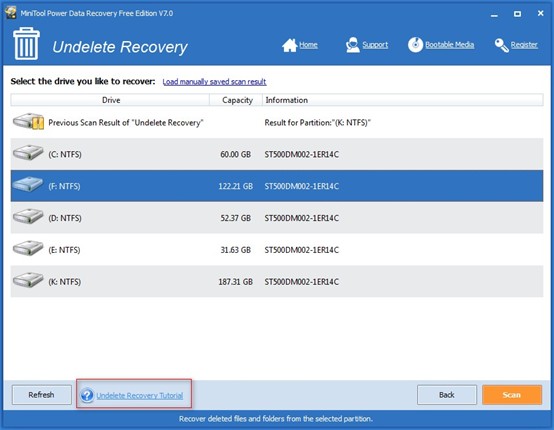Click the Undelete Recovery trash bin icon

26,43
